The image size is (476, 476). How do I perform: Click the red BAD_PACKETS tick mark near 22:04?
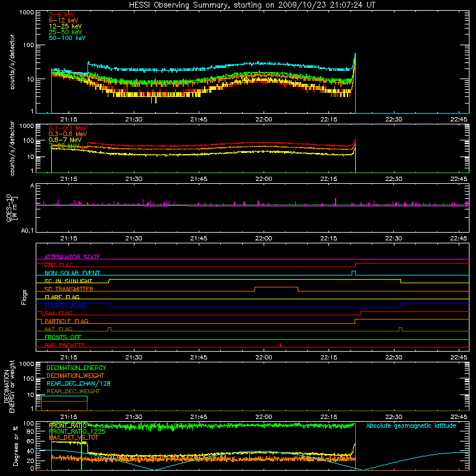[x=280, y=345]
